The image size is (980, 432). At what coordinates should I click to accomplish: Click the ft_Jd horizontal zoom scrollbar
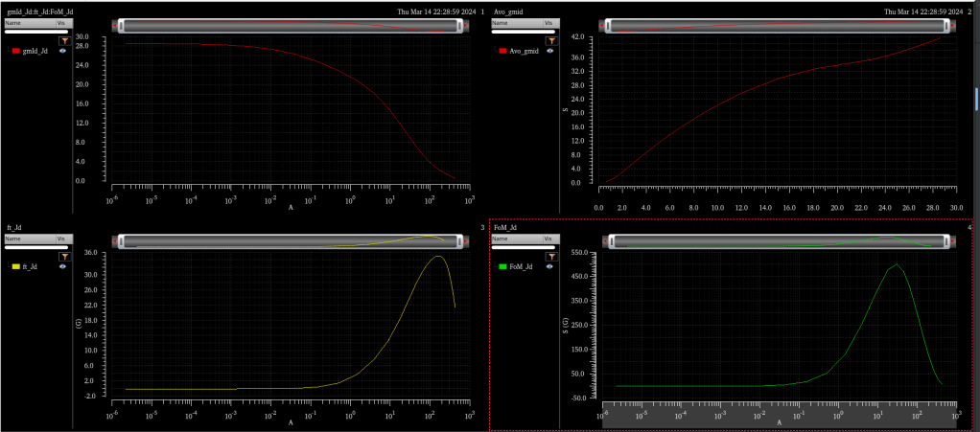pos(288,243)
